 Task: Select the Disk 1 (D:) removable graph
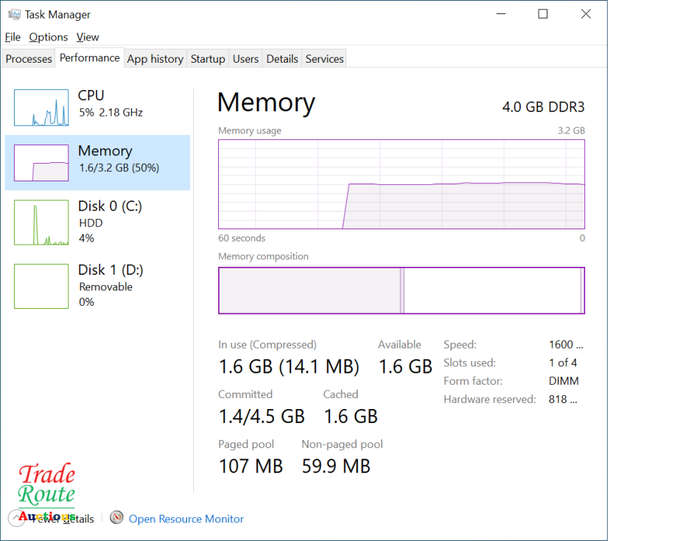(41, 286)
